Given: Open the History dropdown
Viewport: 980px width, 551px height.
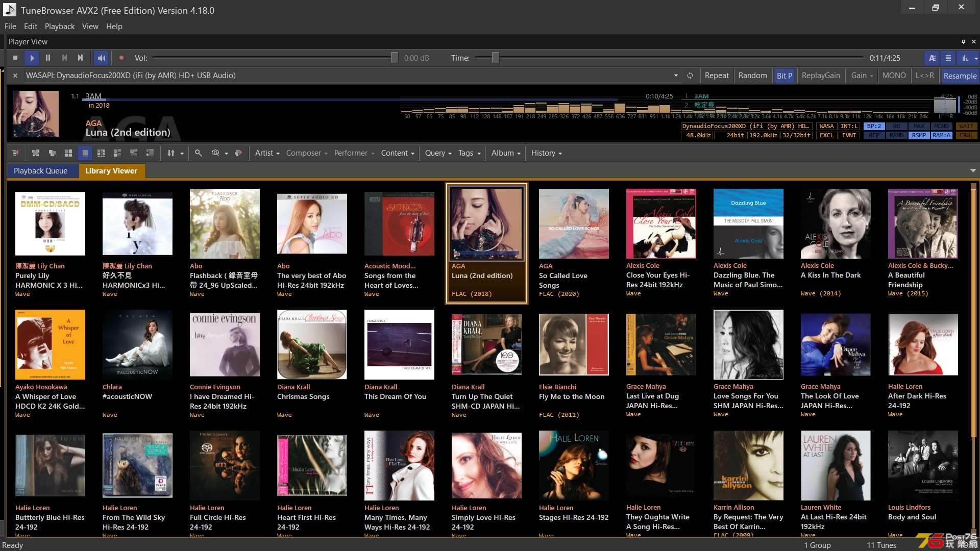Looking at the screenshot, I should pos(547,153).
